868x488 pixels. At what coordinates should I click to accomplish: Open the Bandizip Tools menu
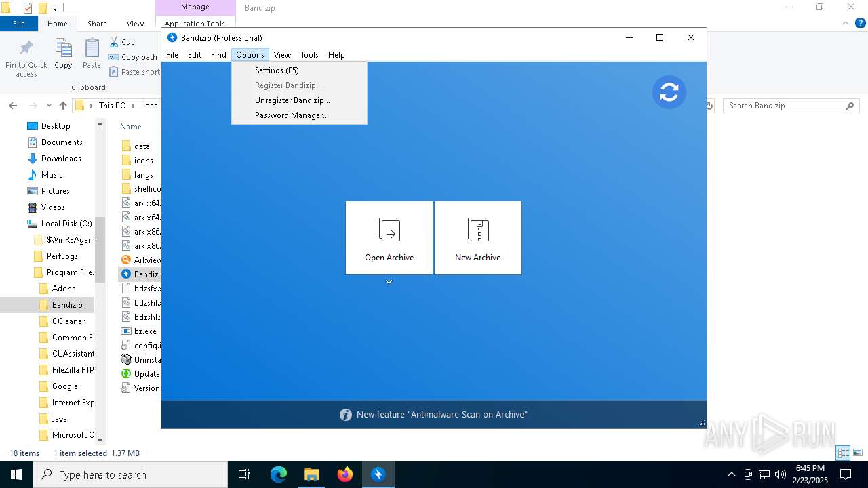tap(309, 55)
